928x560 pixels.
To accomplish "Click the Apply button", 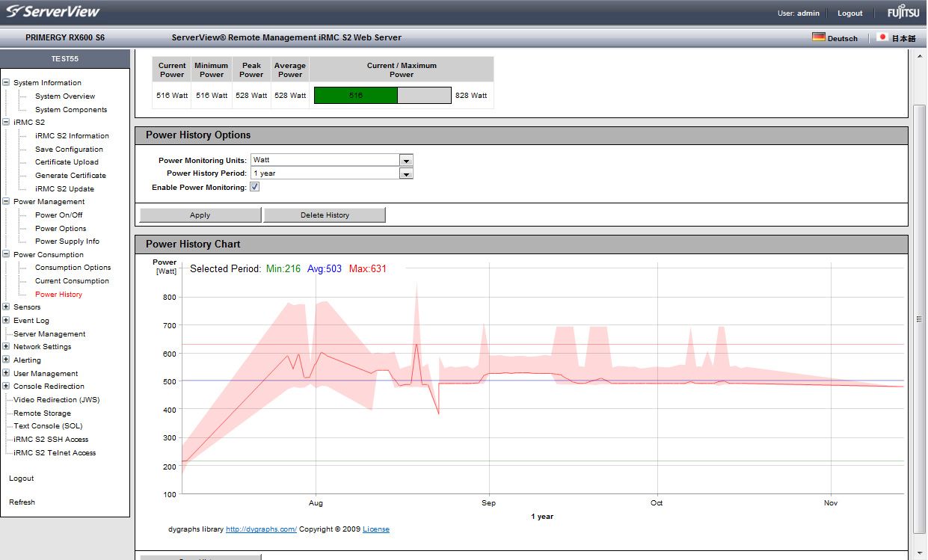I will point(200,215).
